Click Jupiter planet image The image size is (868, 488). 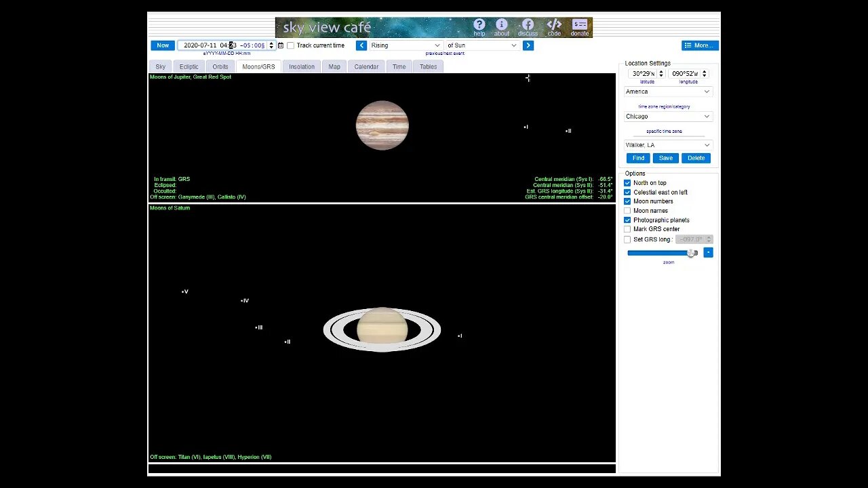coord(382,125)
